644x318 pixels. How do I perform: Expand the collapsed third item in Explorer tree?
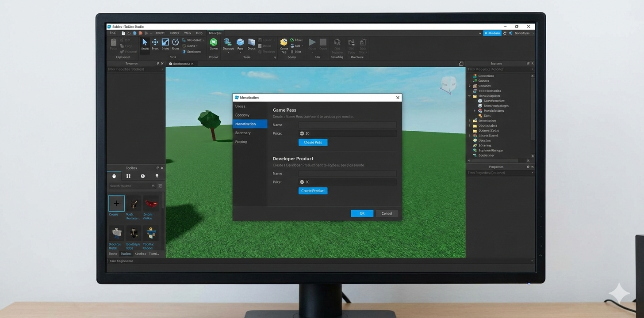pyautogui.click(x=470, y=86)
